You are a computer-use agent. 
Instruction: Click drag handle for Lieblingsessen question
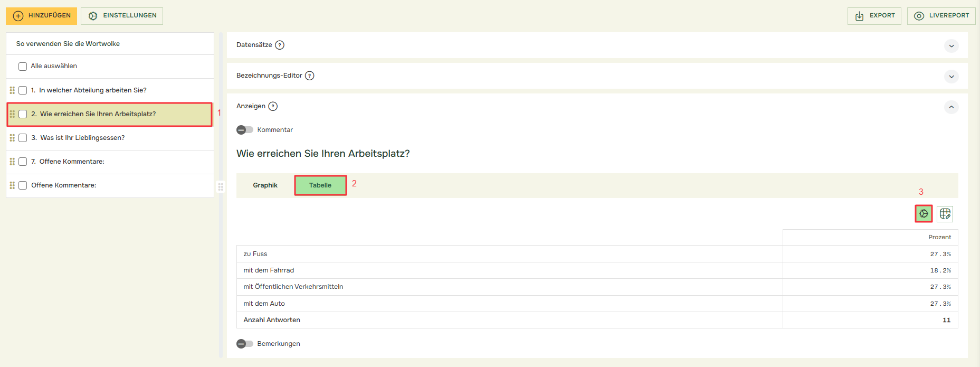12,138
